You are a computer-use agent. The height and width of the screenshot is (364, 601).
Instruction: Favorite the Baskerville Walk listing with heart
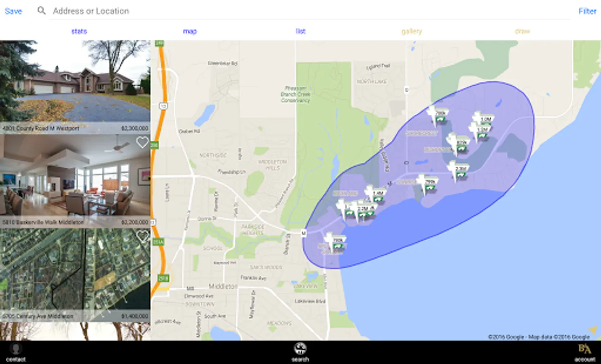click(x=142, y=142)
